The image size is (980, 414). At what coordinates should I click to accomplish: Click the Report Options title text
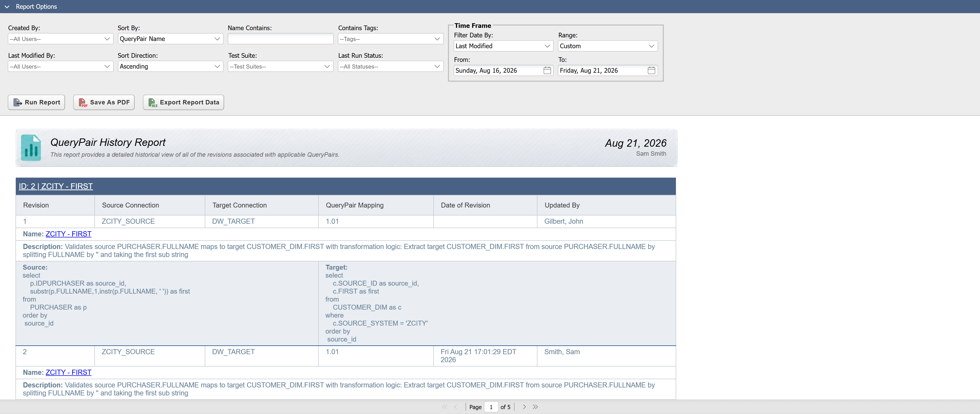(37, 7)
